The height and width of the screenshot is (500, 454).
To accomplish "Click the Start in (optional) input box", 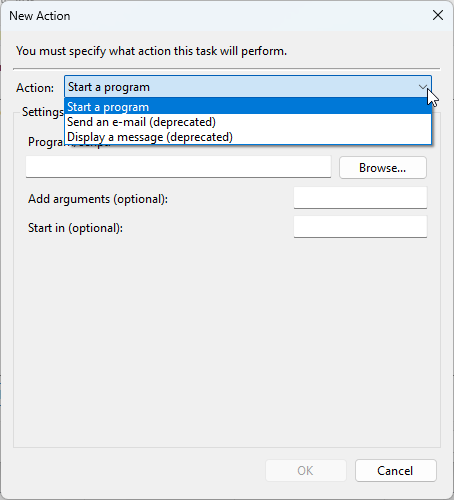I will point(360,227).
